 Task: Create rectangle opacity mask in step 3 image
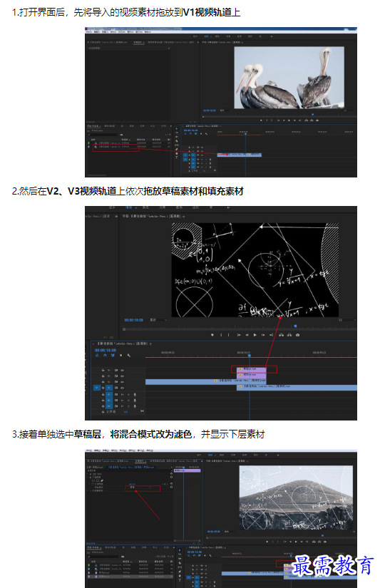[x=98, y=481]
